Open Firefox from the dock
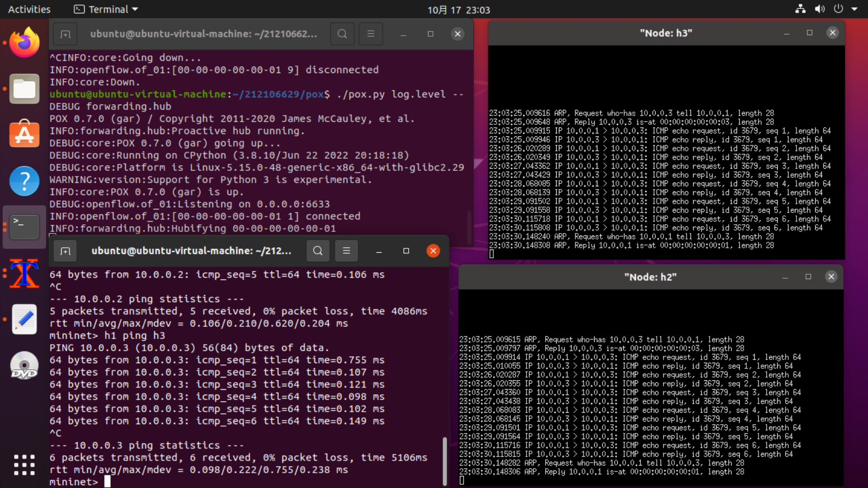Viewport: 868px width, 488px height. (24, 42)
